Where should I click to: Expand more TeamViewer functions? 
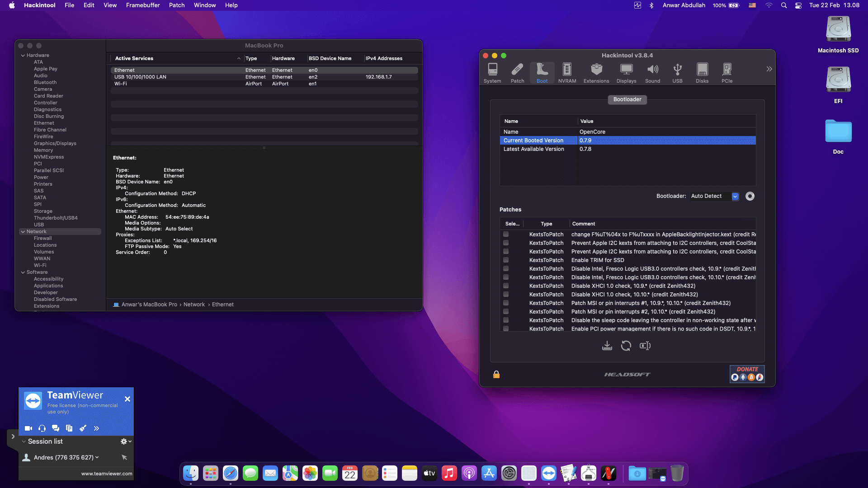point(96,428)
